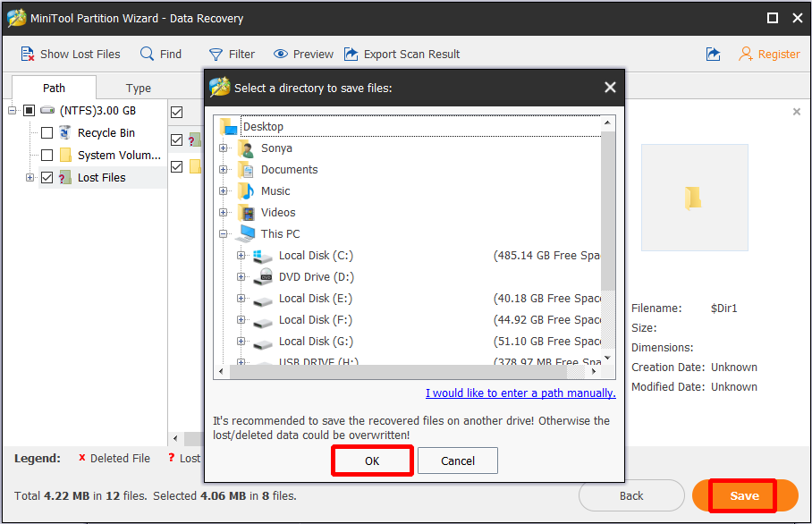Expand the Local Disk (E:) node
The width and height of the screenshot is (812, 524).
coord(241,299)
